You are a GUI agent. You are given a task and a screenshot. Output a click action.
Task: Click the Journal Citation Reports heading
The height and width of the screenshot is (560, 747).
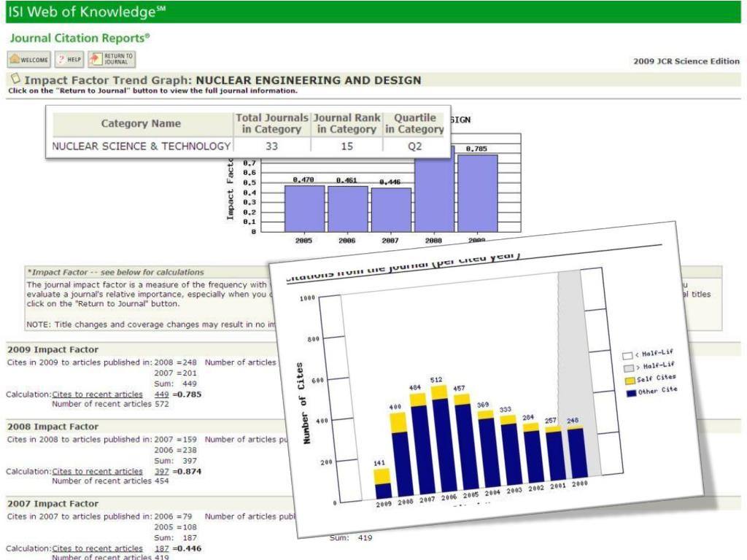click(80, 38)
